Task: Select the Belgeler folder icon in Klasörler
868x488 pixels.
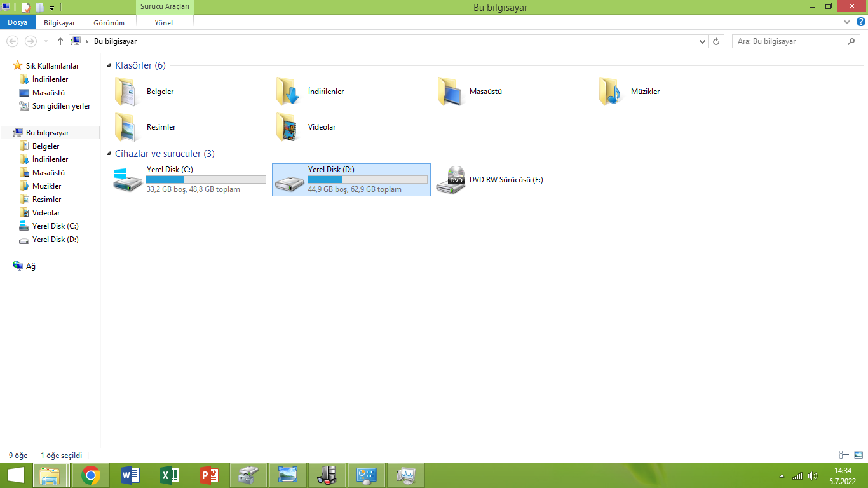Action: coord(127,91)
